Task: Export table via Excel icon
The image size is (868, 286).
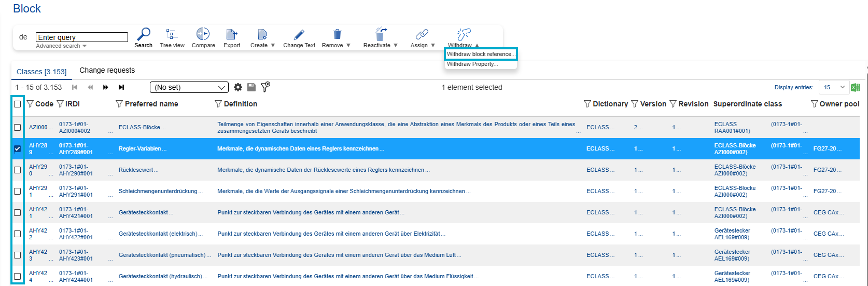Action: (x=855, y=87)
